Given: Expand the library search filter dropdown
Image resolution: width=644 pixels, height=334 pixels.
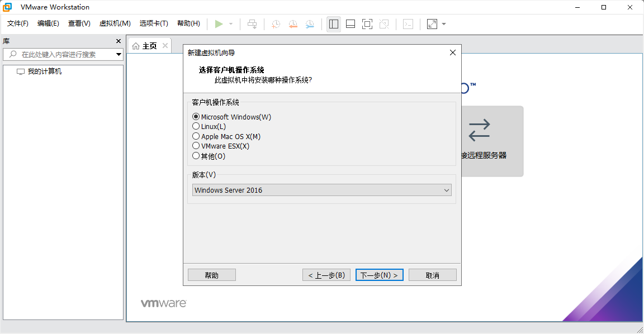Looking at the screenshot, I should [x=117, y=54].
